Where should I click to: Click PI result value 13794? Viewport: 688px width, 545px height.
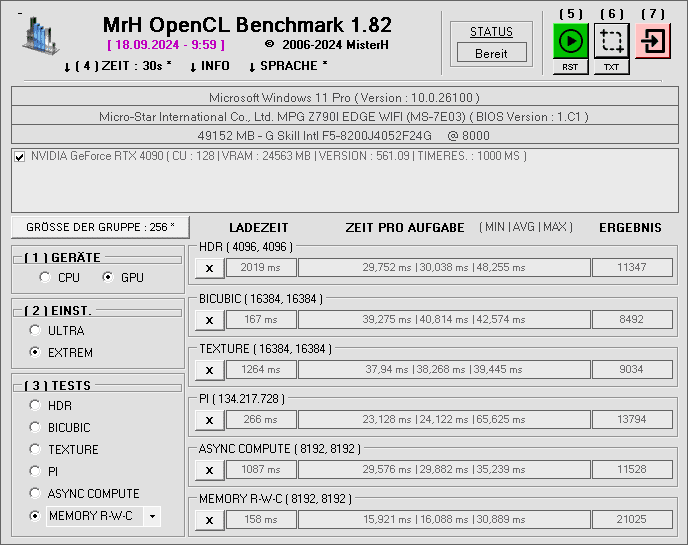coord(632,420)
